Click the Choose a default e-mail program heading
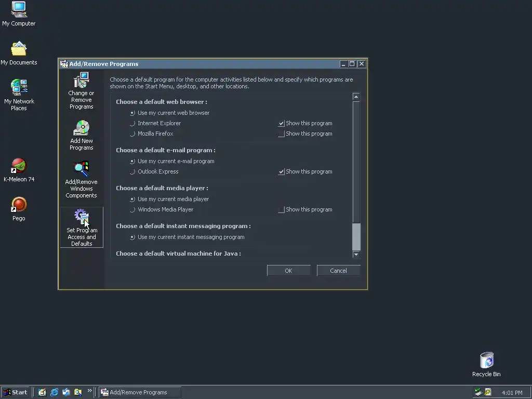532x399 pixels. click(x=166, y=150)
